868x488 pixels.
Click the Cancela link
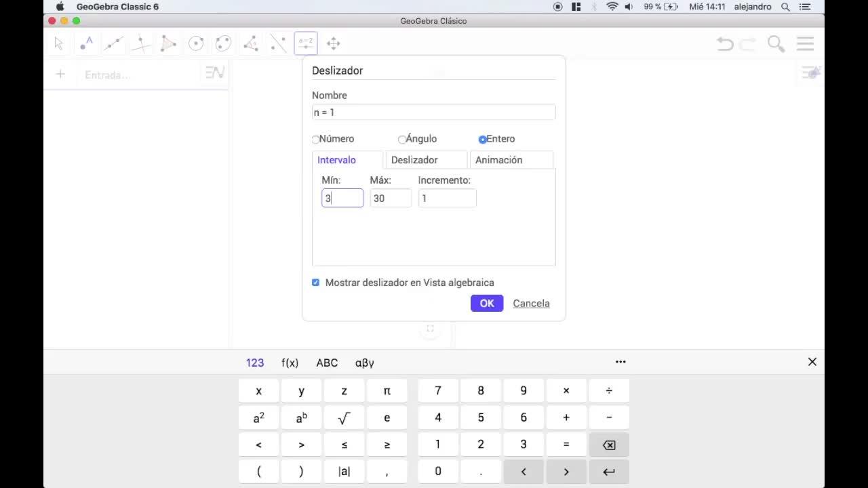point(531,303)
